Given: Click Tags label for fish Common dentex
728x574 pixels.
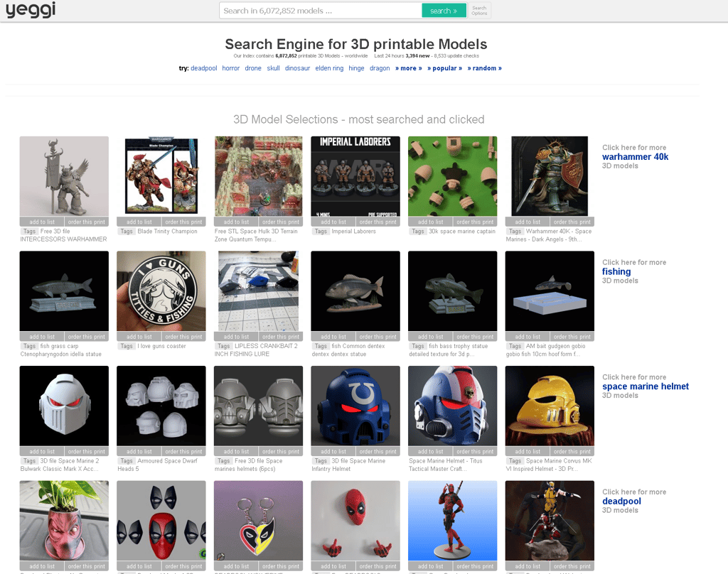Looking at the screenshot, I should point(321,346).
